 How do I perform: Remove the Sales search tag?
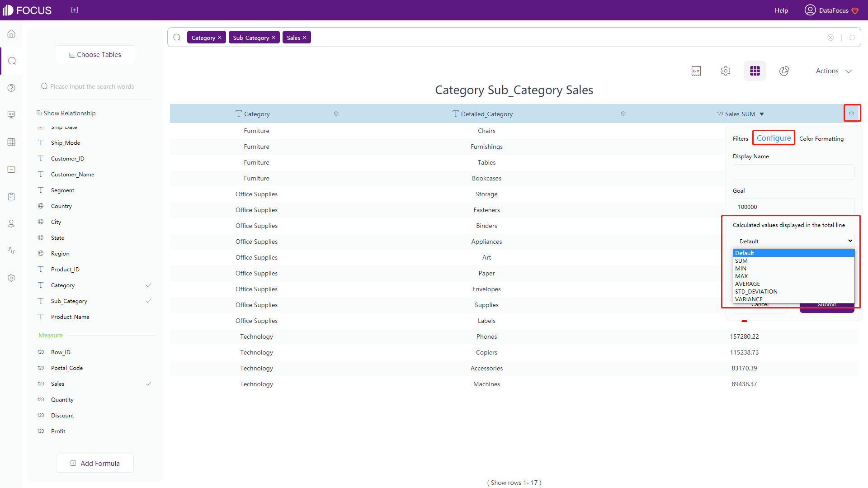pyautogui.click(x=305, y=38)
